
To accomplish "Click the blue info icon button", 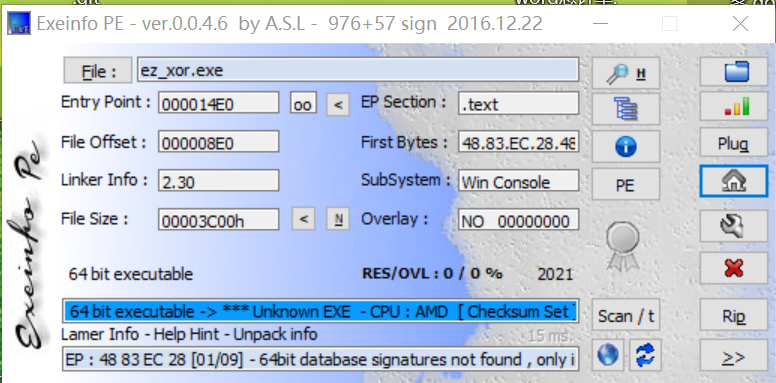I will pos(626,146).
